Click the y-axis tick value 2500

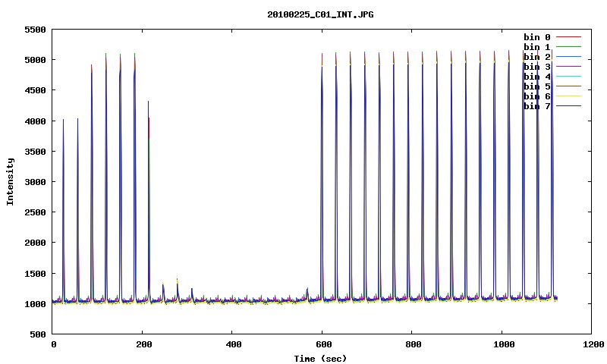[x=35, y=212]
